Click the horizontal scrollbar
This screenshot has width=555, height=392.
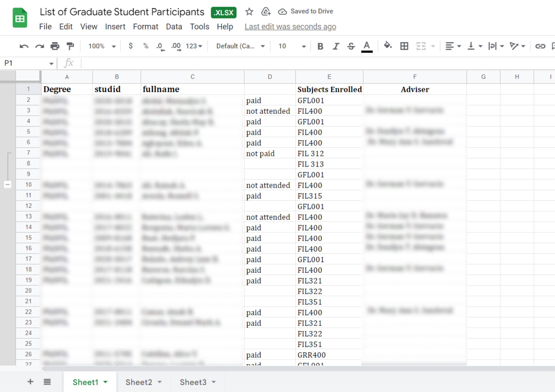click(x=298, y=369)
